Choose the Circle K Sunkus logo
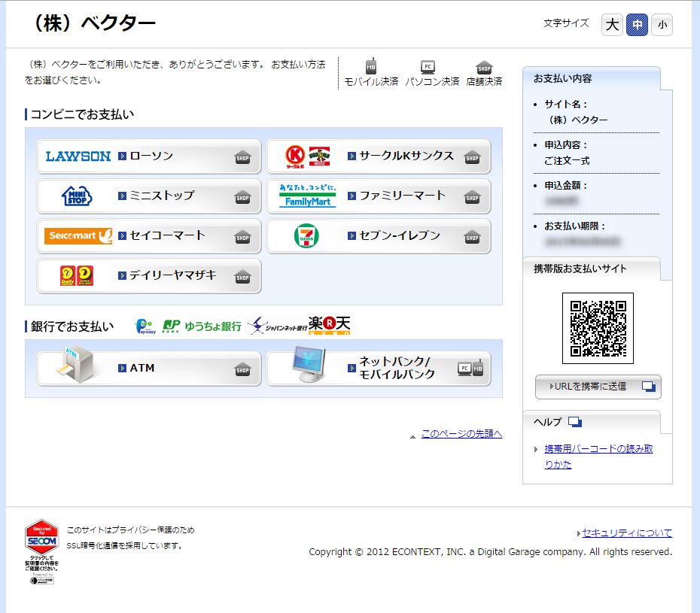 point(308,157)
